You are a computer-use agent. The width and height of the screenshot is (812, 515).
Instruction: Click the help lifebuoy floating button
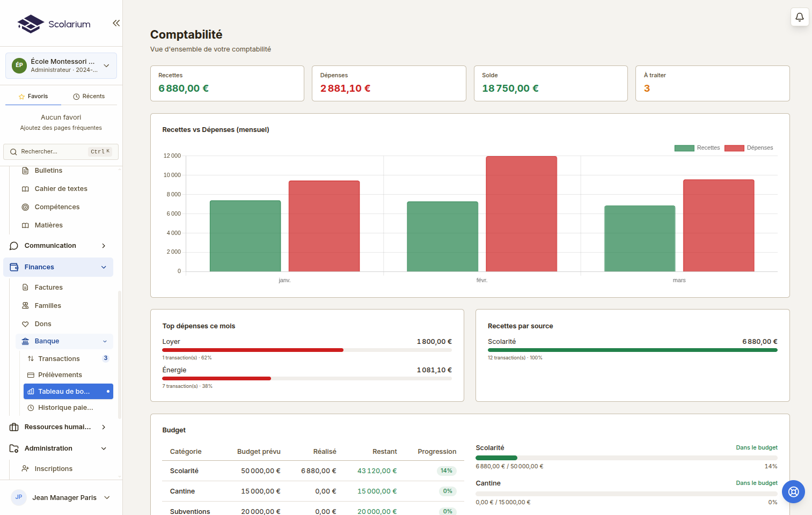click(x=793, y=491)
